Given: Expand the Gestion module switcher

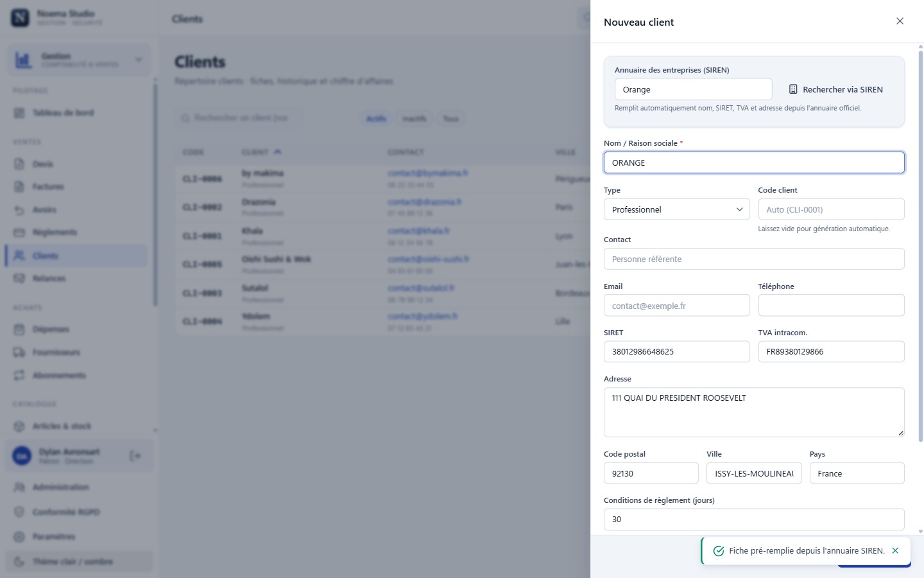Looking at the screenshot, I should point(139,60).
